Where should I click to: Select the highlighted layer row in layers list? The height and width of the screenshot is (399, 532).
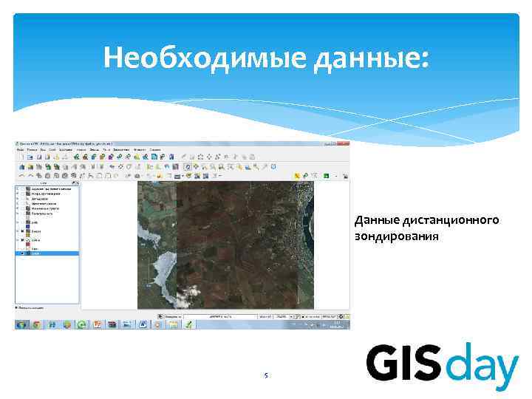tap(47, 253)
